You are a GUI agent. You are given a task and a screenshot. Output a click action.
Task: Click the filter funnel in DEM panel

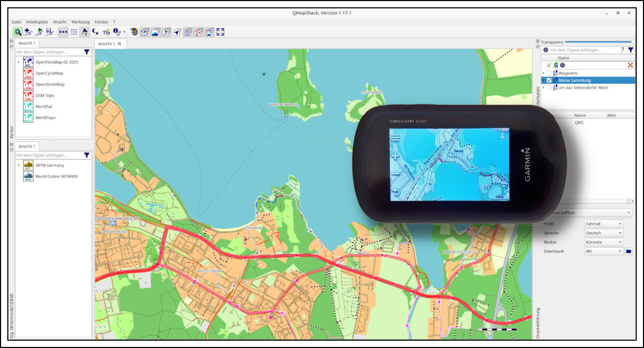click(x=87, y=155)
